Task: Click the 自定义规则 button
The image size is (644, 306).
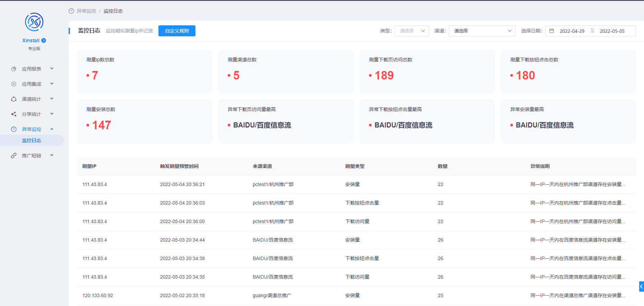Action: [177, 31]
